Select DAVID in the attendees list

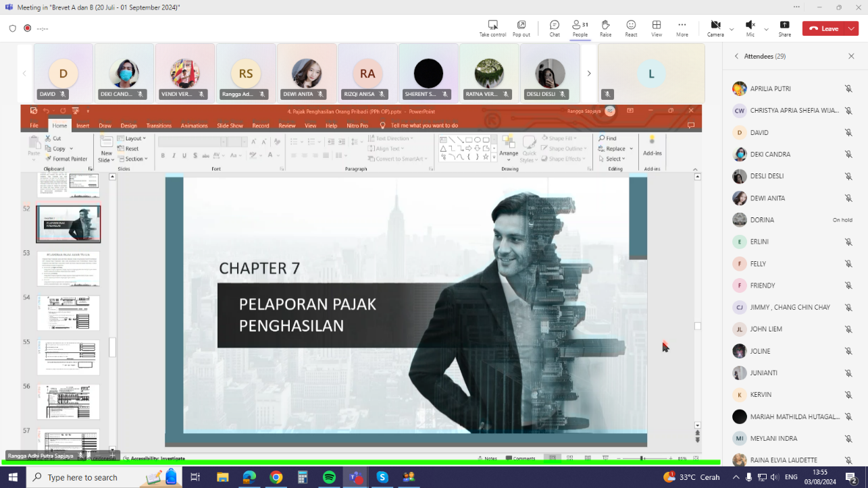point(759,133)
